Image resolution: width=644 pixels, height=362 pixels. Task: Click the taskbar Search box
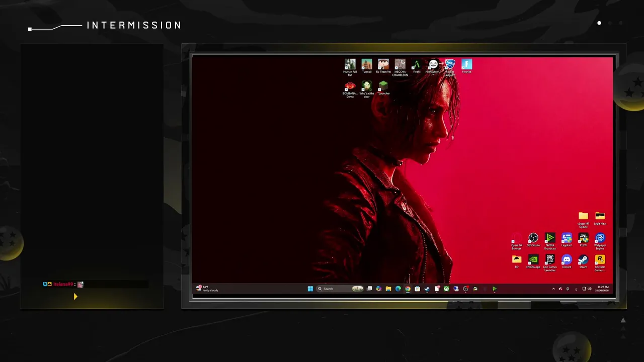tap(340, 289)
